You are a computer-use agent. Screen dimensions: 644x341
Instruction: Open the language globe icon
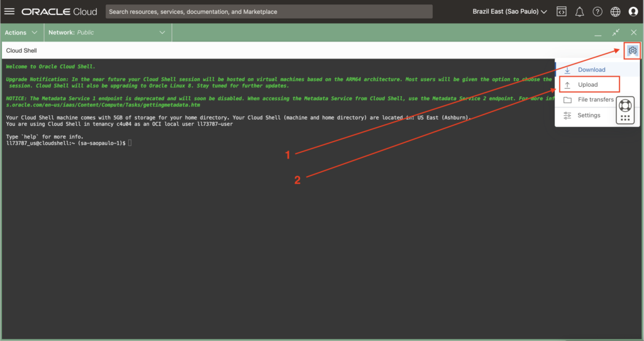pos(615,11)
